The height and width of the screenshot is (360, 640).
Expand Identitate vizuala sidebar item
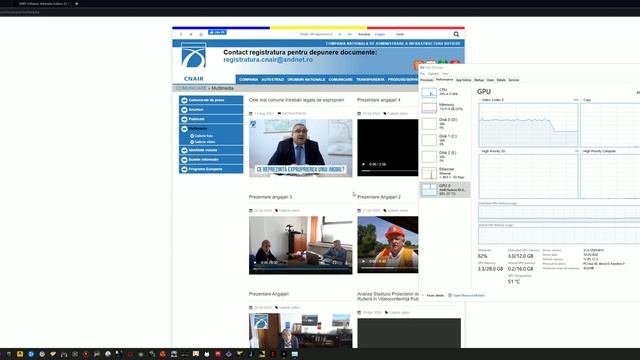point(211,150)
